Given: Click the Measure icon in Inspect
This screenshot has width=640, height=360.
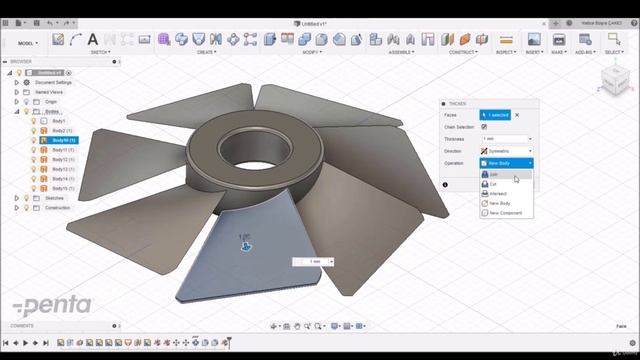Looking at the screenshot, I should 506,40.
